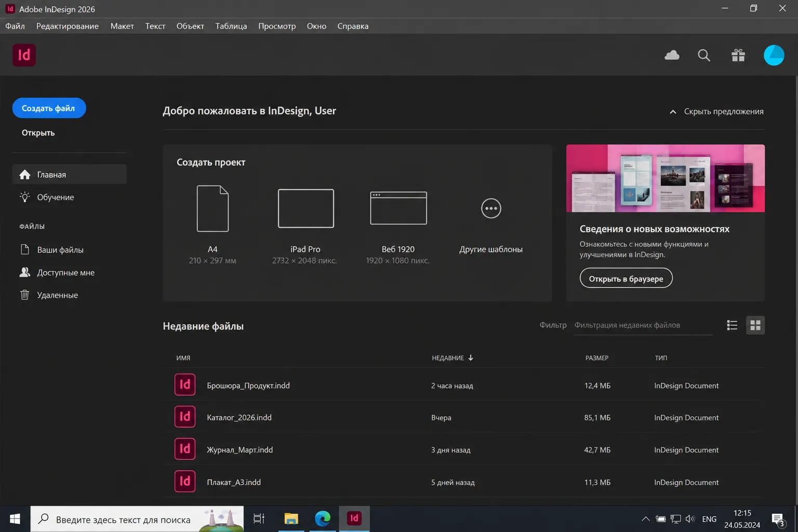The width and height of the screenshot is (798, 532).
Task: Click the Фильтрация недавних файлов field
Action: point(643,325)
